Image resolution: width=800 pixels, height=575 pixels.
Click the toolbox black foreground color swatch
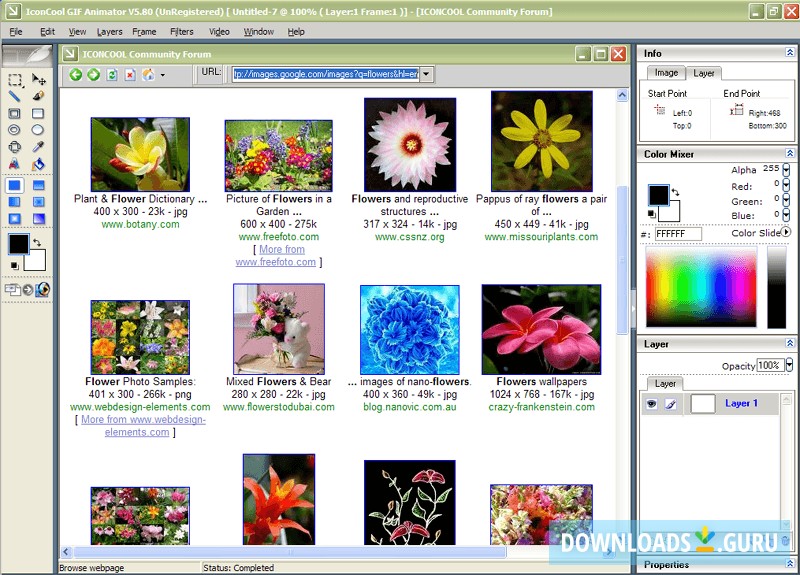point(19,244)
